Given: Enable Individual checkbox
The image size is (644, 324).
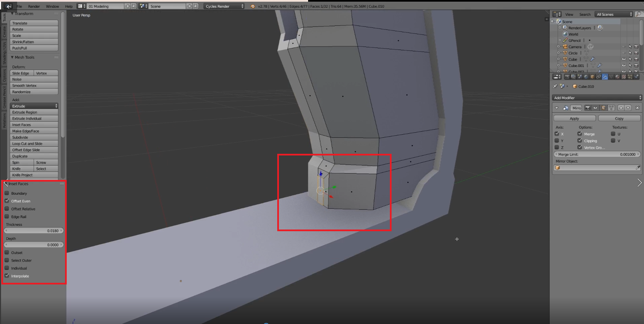Looking at the screenshot, I should point(7,268).
